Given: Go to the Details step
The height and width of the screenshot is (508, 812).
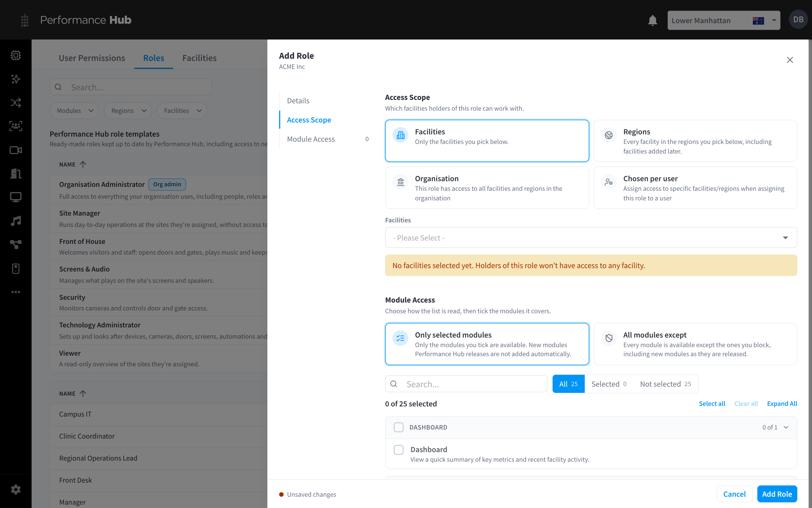Looking at the screenshot, I should (298, 100).
